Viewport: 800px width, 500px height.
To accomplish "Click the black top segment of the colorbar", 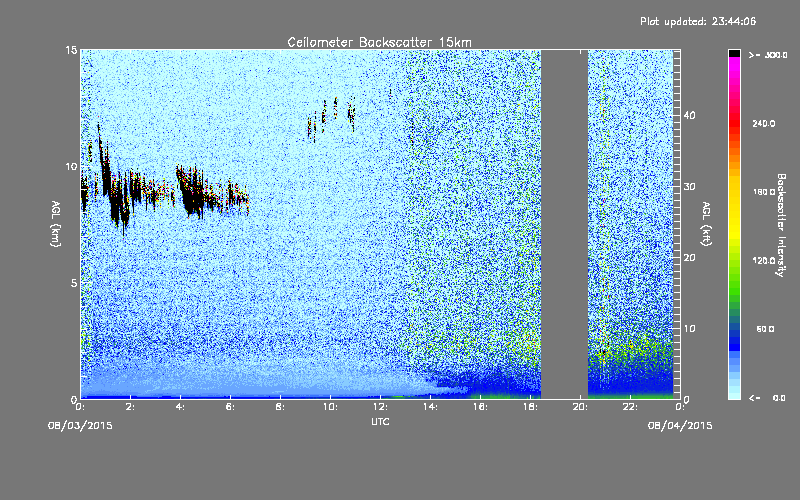I will tap(734, 53).
